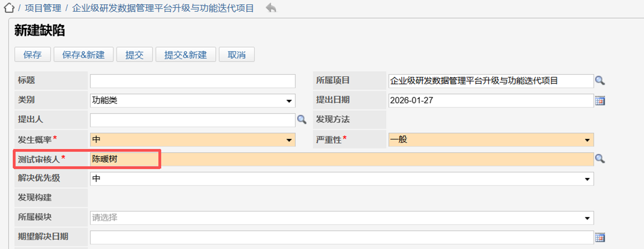Open project lookup magnifier for 所屬项目

coord(600,81)
